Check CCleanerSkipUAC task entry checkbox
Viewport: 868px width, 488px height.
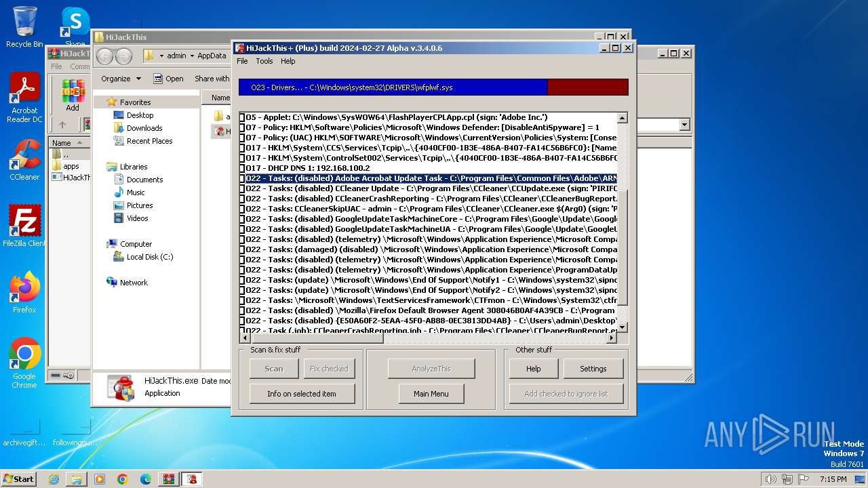pos(242,209)
